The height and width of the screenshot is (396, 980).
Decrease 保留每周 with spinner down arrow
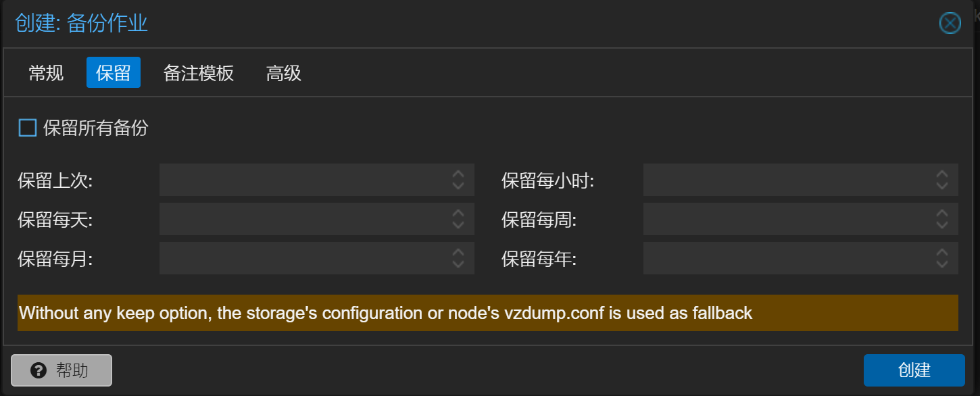coord(942,224)
